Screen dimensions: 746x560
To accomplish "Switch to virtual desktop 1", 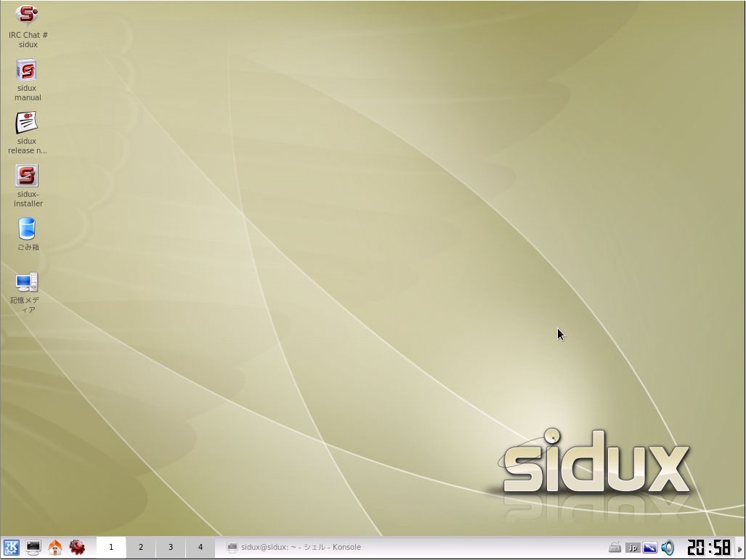I will [111, 548].
